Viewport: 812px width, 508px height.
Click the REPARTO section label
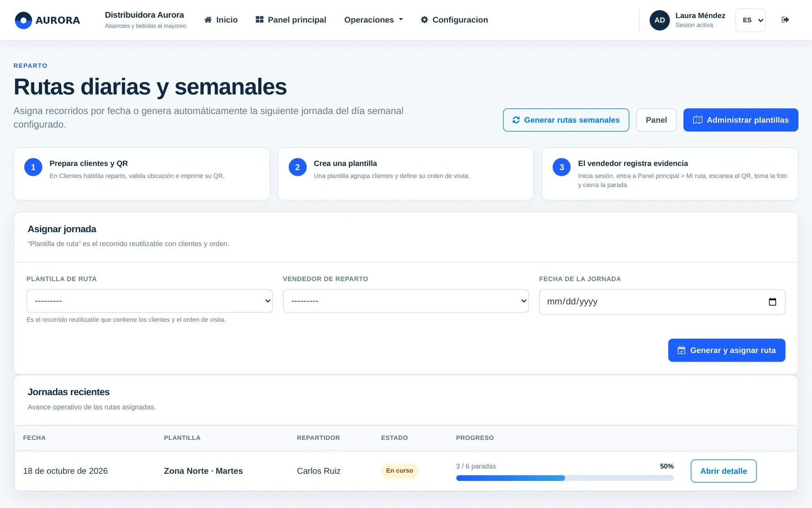pos(30,65)
